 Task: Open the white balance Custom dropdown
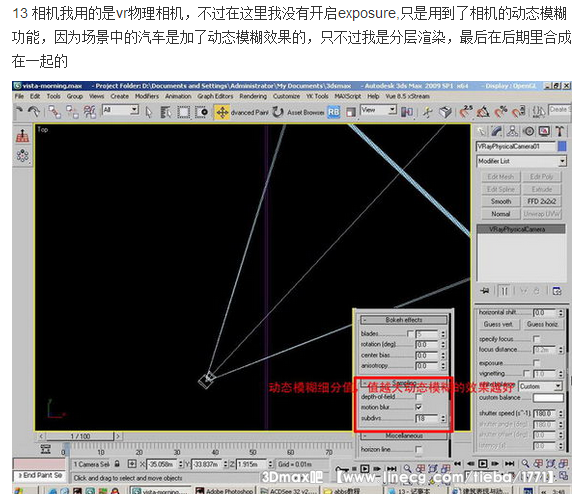(x=540, y=387)
